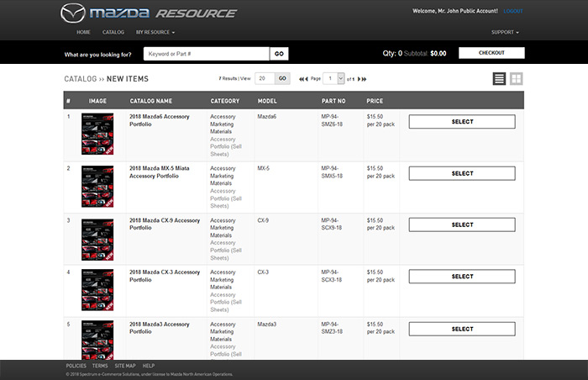Expand the Support menu

coord(505,32)
